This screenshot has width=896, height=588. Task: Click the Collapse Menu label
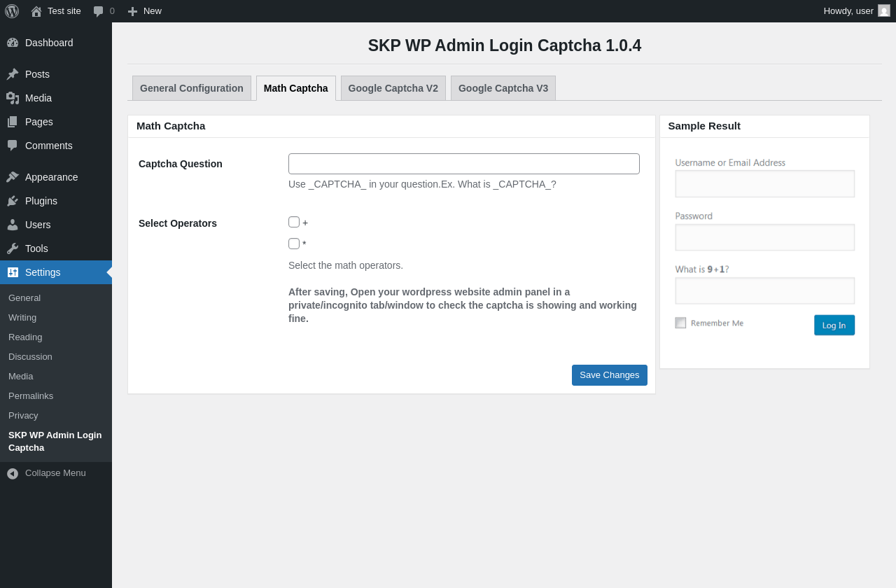pyautogui.click(x=55, y=473)
